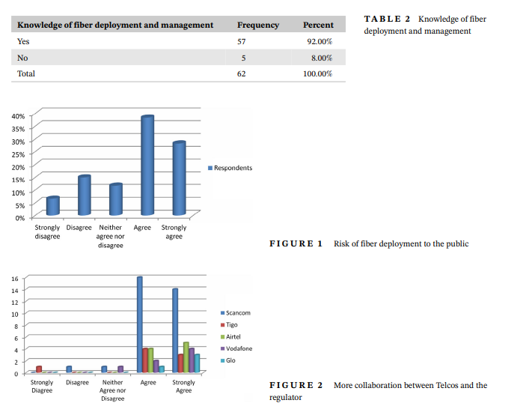Click the 'No' row label
The width and height of the screenshot is (532, 418).
(22, 58)
